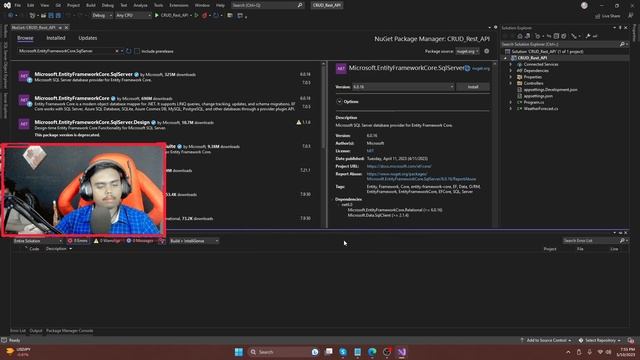The image size is (640, 360).
Task: Click Select Repository in status bar
Action: [600, 340]
